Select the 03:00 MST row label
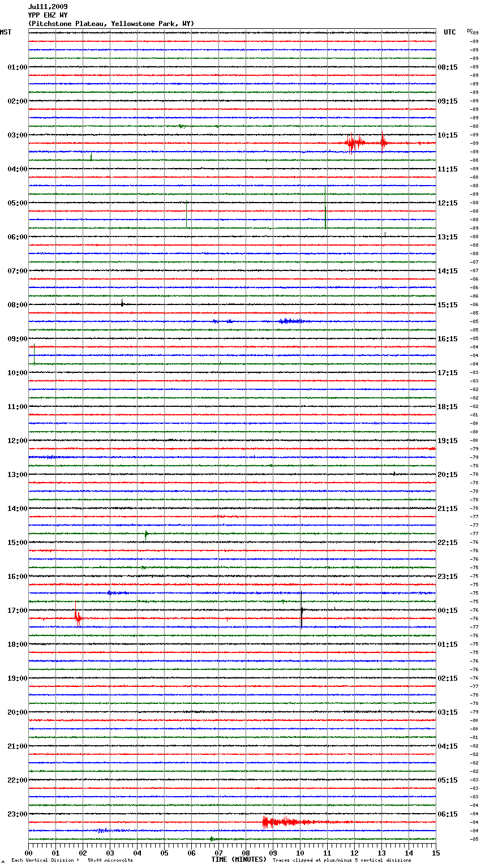The height and width of the screenshot is (868, 481). click(x=18, y=135)
